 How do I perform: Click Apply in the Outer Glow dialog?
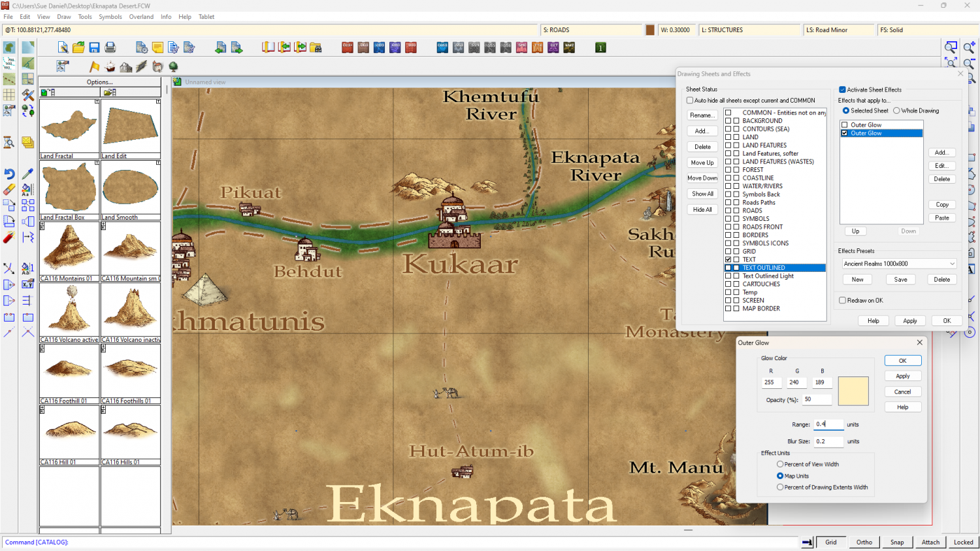pyautogui.click(x=903, y=376)
